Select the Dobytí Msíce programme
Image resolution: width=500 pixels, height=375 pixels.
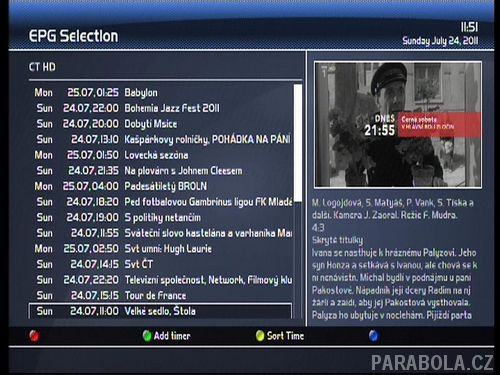[161, 124]
